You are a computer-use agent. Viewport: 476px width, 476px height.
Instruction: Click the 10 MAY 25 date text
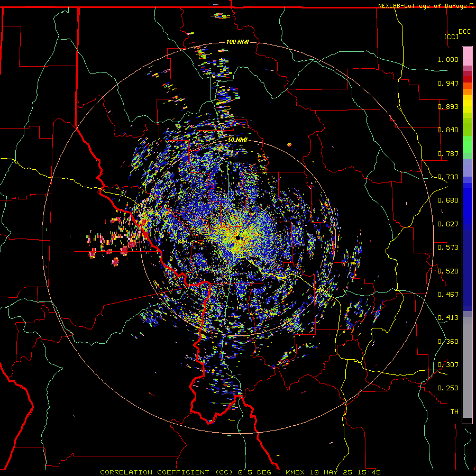click(x=331, y=472)
